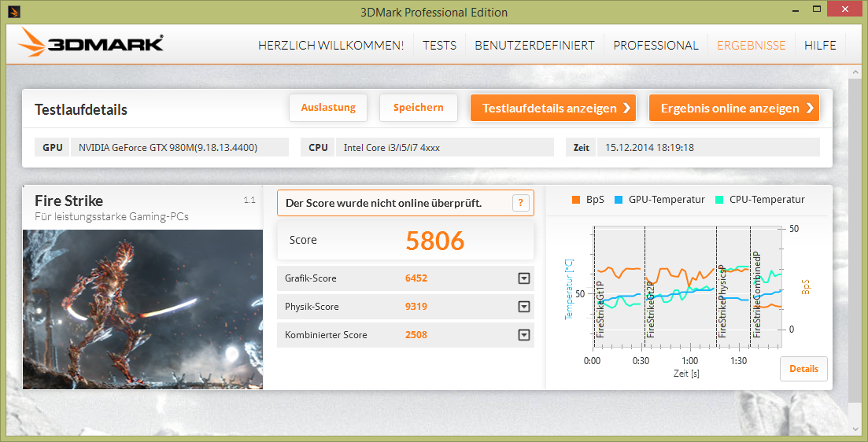Click the temperature and BpS chart
868x442 pixels.
point(686,288)
